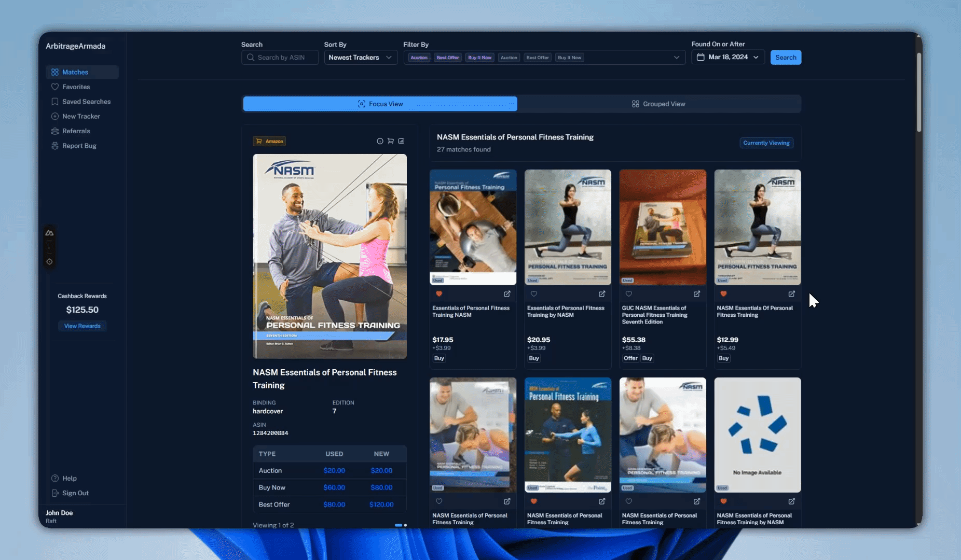Viewport: 961px width, 560px height.
Task: Open thumbnail of GUC NASM Seventh Edition listing
Action: [663, 227]
